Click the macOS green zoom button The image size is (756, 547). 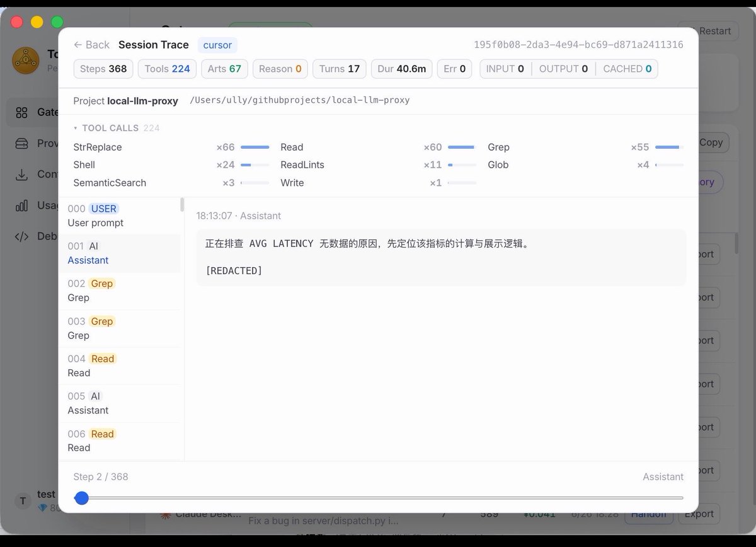pos(57,22)
